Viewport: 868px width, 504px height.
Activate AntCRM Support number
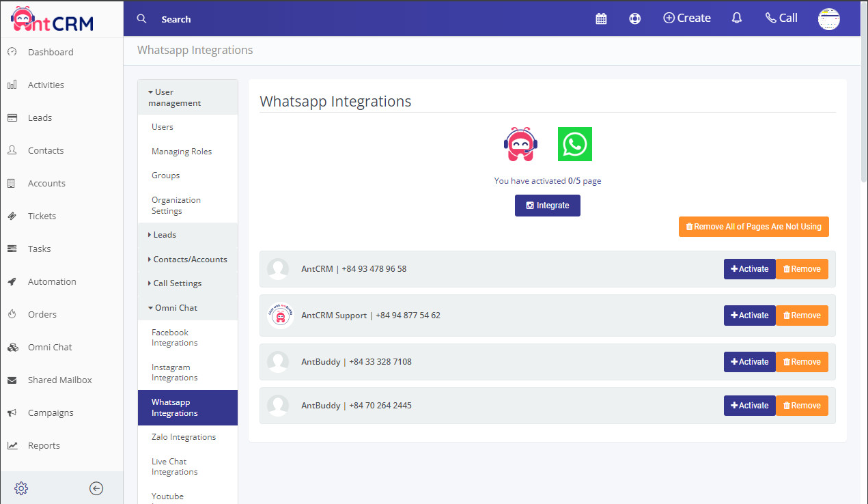click(750, 316)
